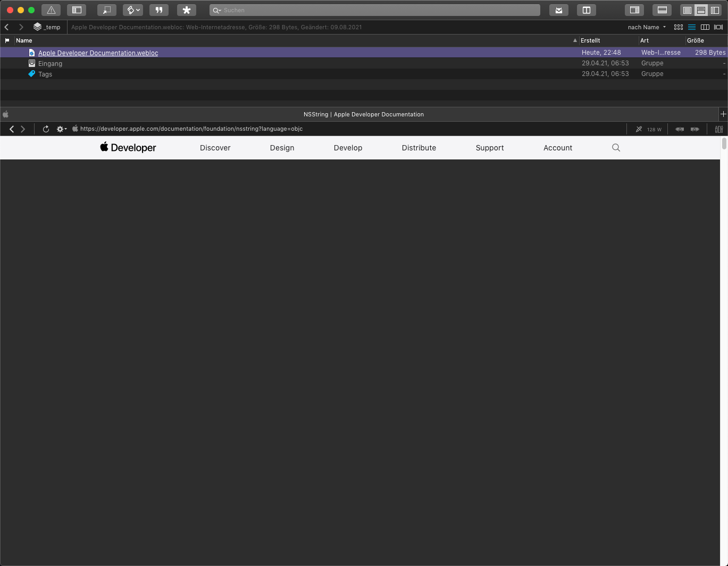
Task: Open the Develop menu on web page
Action: point(348,148)
